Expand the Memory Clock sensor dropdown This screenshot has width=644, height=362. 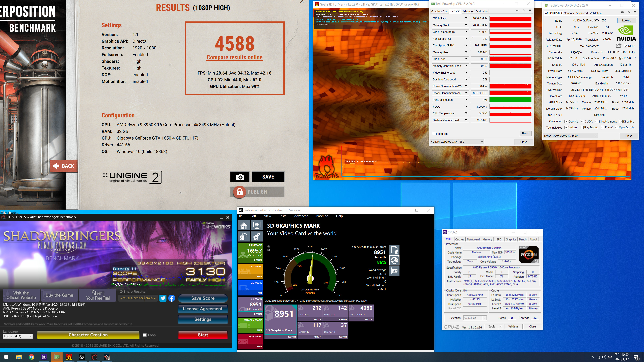tap(466, 25)
